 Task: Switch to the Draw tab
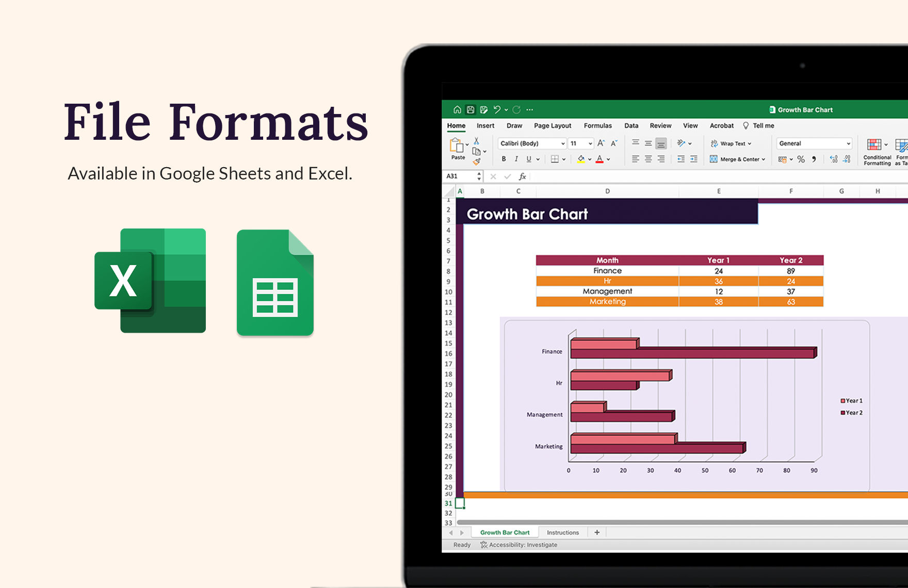514,125
